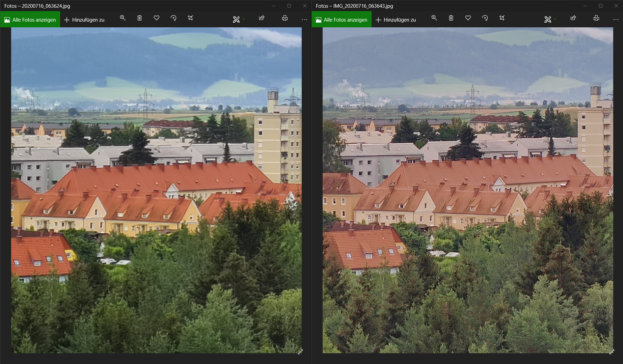623x364 pixels.
Task: Rotate the left photo
Action: click(173, 18)
